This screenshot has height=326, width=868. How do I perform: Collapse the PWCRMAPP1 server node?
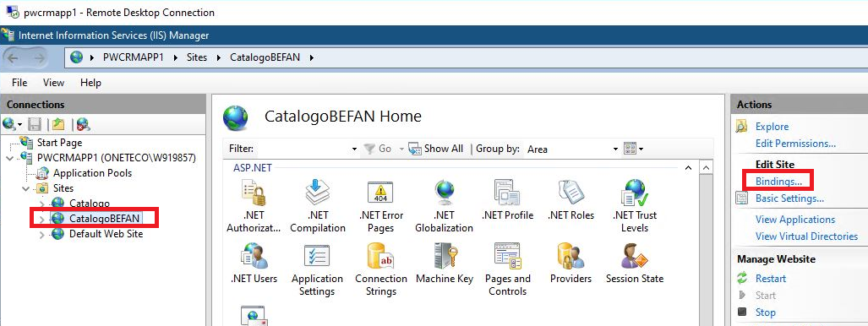pyautogui.click(x=9, y=158)
